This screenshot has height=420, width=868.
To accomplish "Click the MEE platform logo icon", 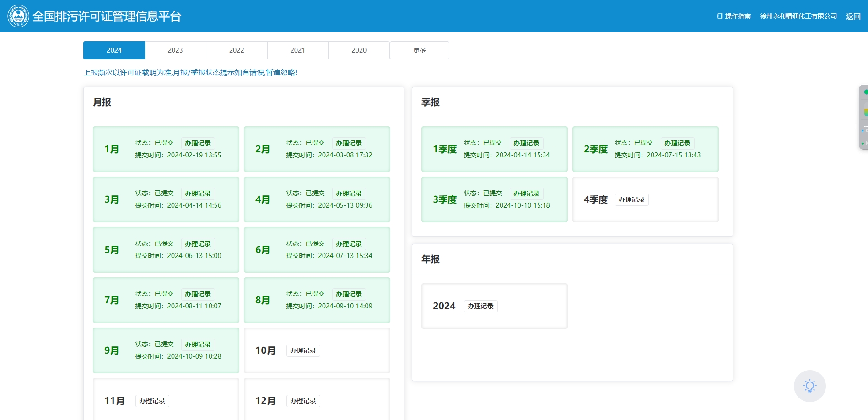I will pyautogui.click(x=18, y=16).
